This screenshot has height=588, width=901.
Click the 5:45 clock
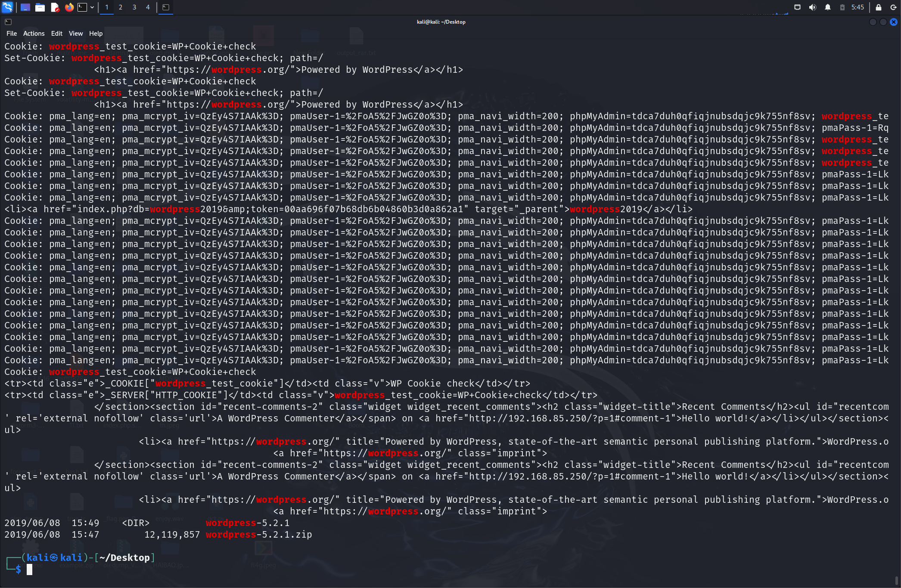pyautogui.click(x=858, y=7)
